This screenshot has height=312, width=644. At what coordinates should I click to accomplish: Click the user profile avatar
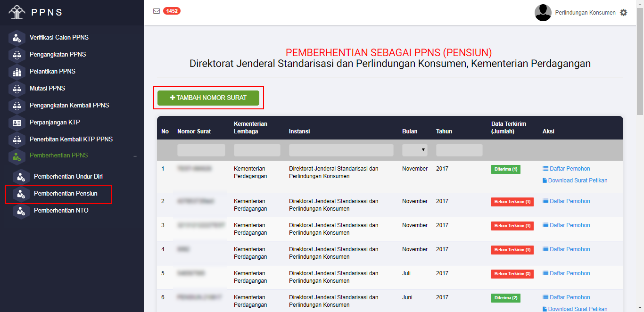click(x=543, y=13)
